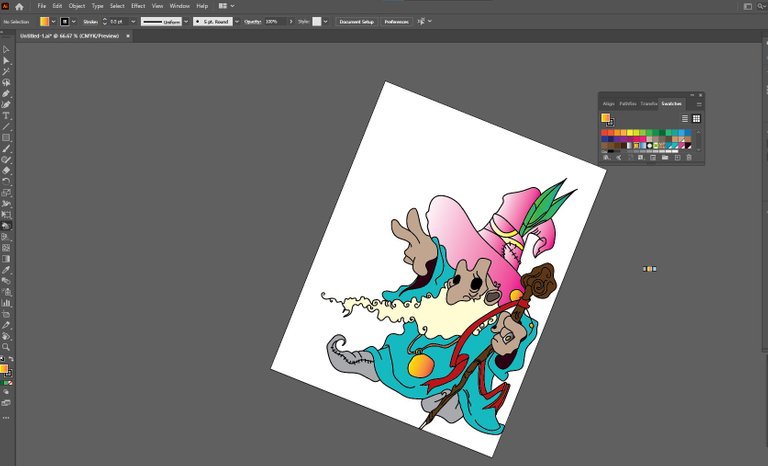This screenshot has width=768, height=466.
Task: Click the toolbar fill color swatch
Action: (x=3, y=368)
